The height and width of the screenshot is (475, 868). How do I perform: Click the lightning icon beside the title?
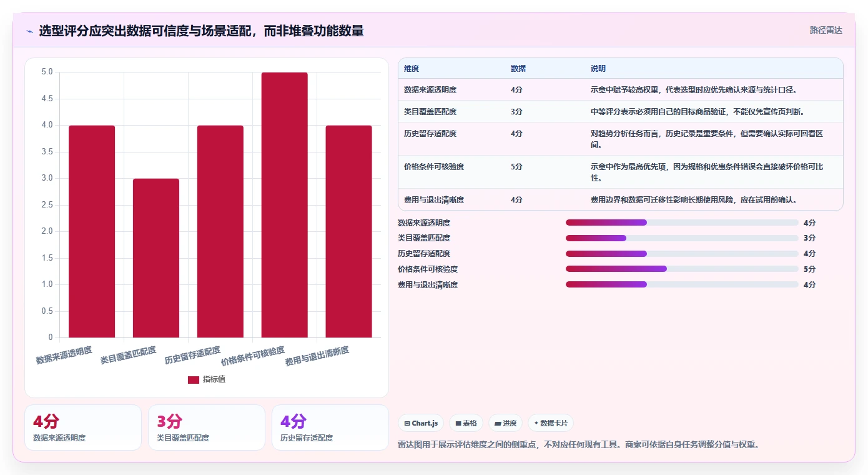tap(29, 31)
